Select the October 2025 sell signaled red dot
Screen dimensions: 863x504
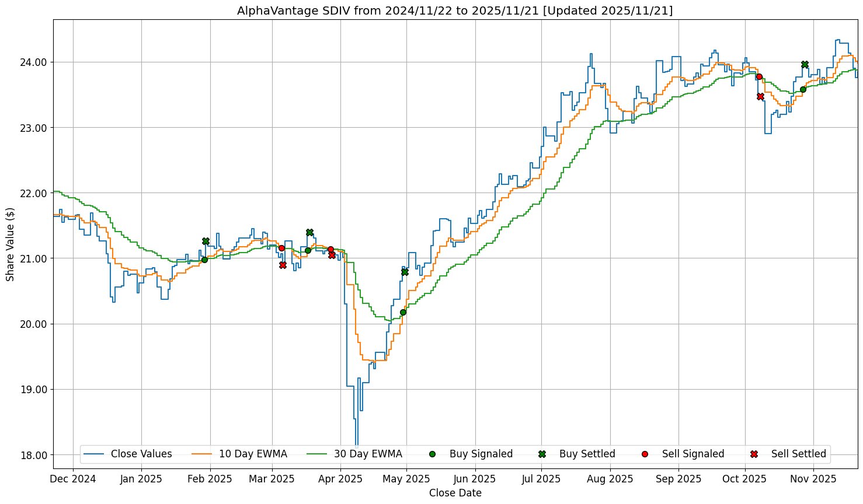pos(759,76)
